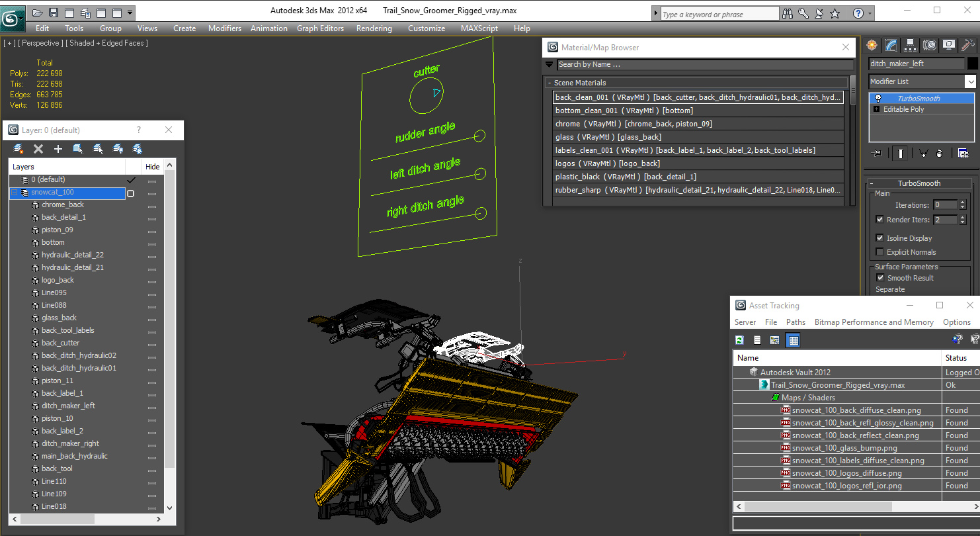Image resolution: width=980 pixels, height=536 pixels.
Task: Click Freeze/Unfreeze All Layers icon
Action: 138,149
